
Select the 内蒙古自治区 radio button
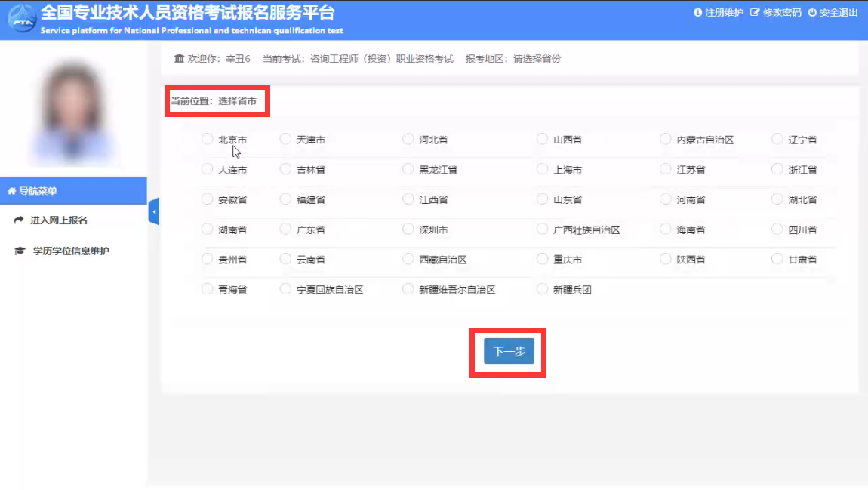[665, 139]
